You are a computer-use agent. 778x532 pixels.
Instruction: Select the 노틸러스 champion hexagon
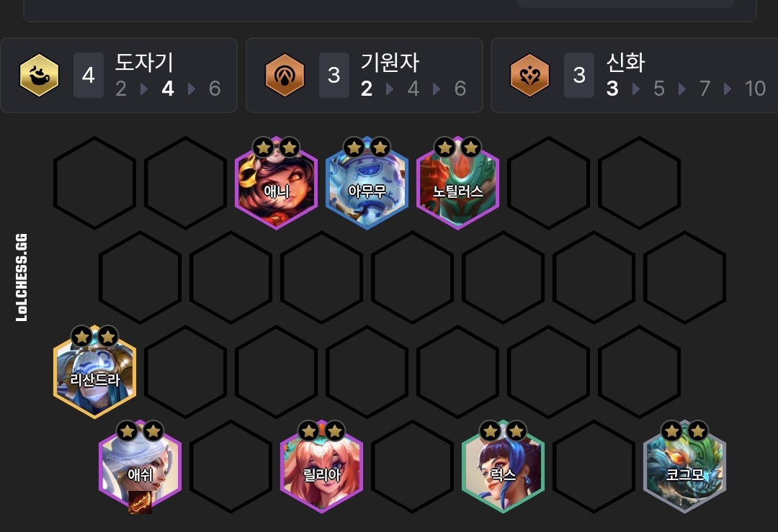pos(457,183)
